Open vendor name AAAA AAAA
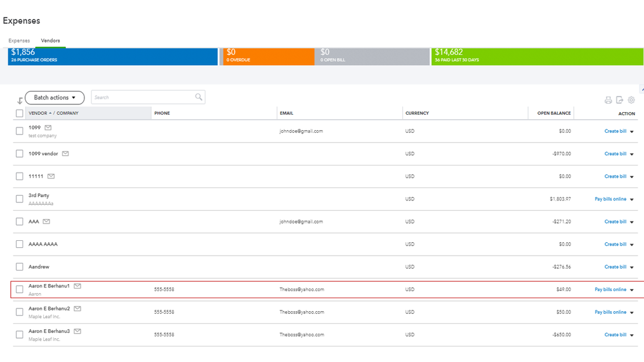 (43, 243)
